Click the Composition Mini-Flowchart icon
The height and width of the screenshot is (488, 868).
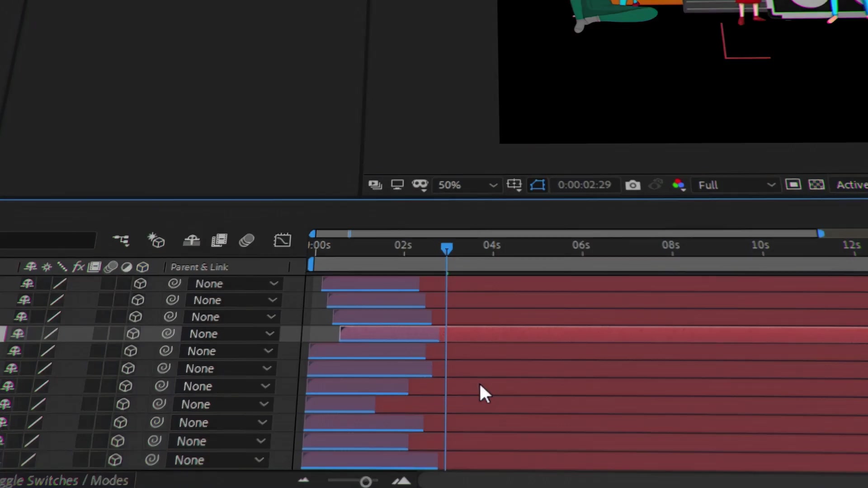[x=121, y=240]
